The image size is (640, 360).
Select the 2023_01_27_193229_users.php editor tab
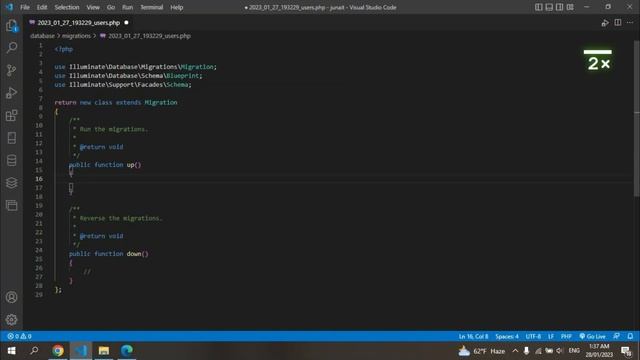coord(78,23)
